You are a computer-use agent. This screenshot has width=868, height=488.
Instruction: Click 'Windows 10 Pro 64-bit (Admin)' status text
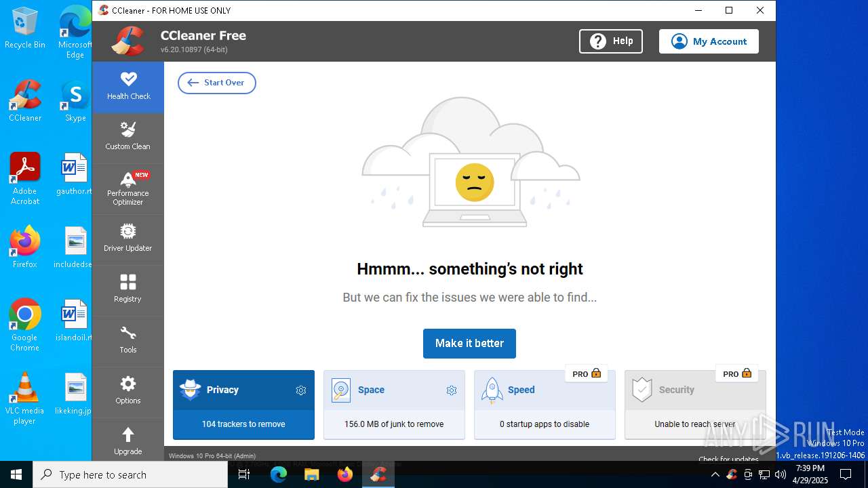tap(212, 456)
